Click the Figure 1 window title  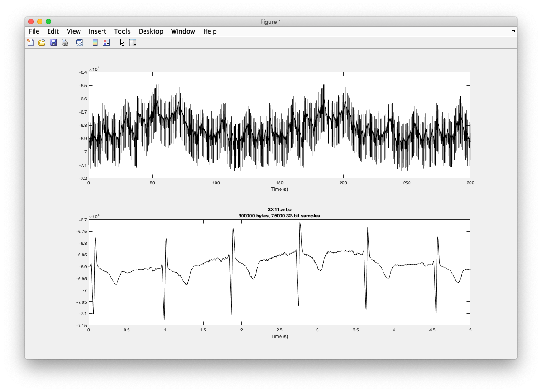271,22
